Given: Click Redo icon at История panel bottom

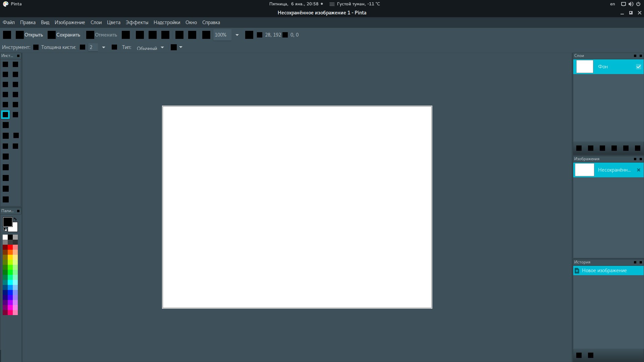Looking at the screenshot, I should (591, 355).
